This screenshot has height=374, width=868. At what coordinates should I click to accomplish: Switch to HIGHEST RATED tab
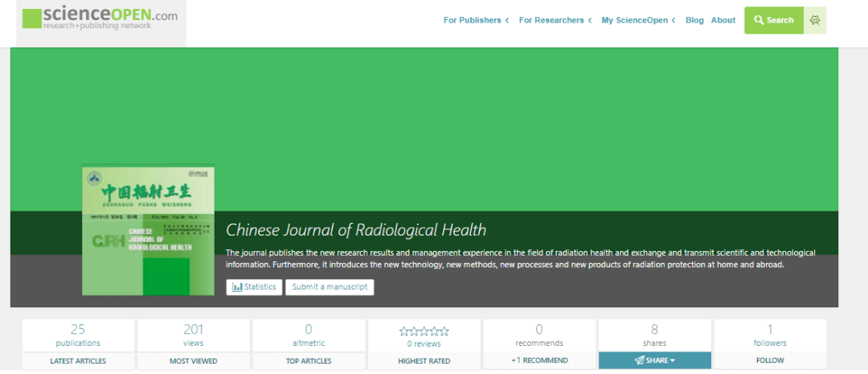pos(424,360)
